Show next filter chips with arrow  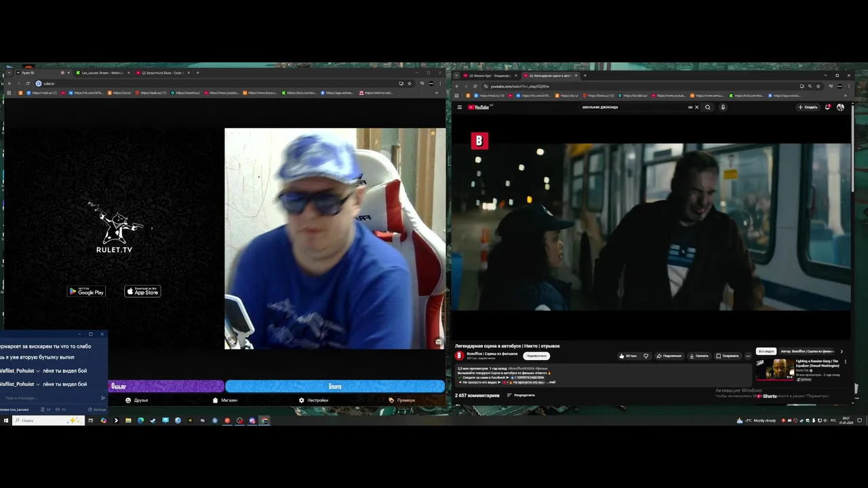point(842,352)
